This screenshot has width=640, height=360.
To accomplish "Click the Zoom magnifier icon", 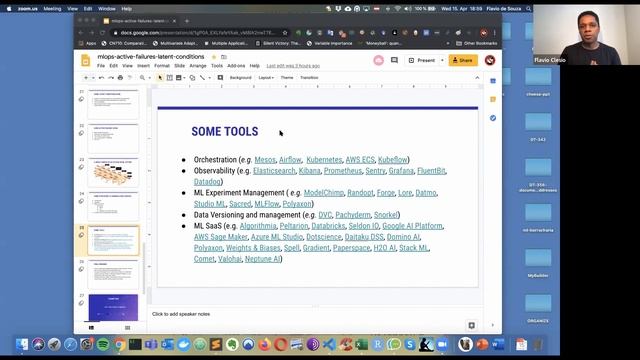I will tap(142, 78).
